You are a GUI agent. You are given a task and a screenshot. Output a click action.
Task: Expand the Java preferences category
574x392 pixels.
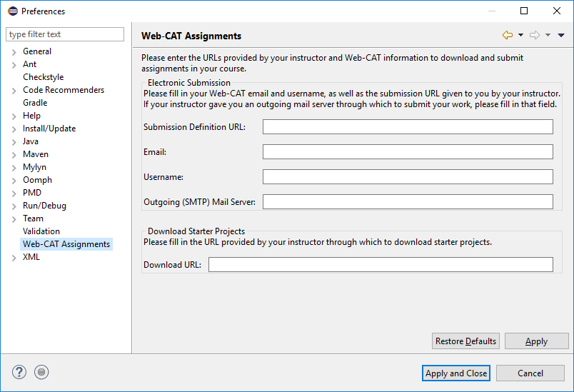point(14,142)
